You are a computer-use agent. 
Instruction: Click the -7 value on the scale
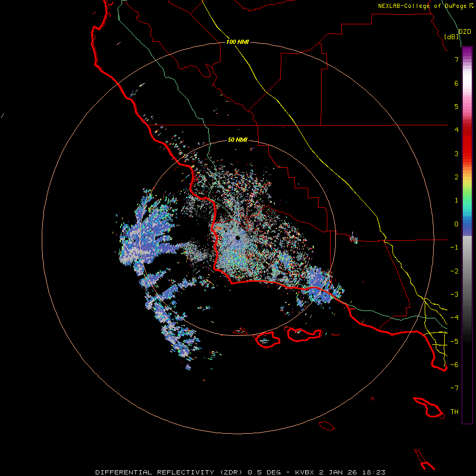click(454, 388)
